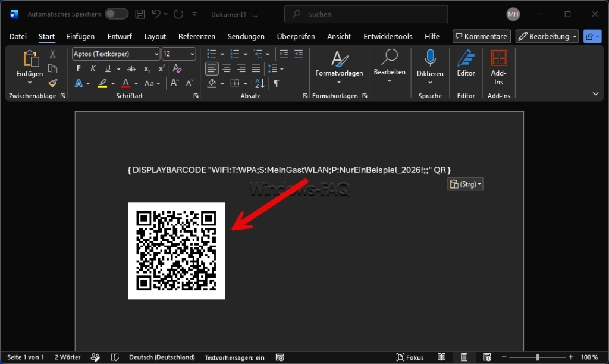Undo the last action
Viewport: 609px width, 364px height.
click(156, 14)
